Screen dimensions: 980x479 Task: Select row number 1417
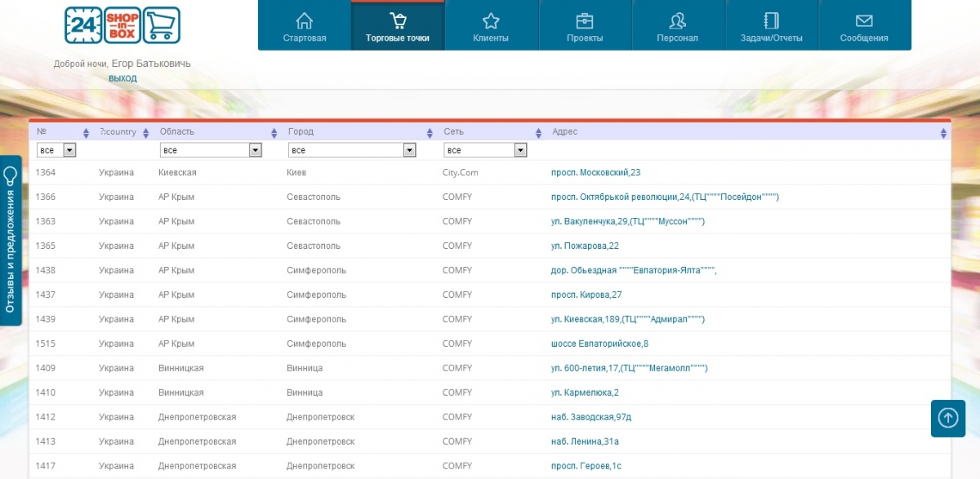(46, 467)
